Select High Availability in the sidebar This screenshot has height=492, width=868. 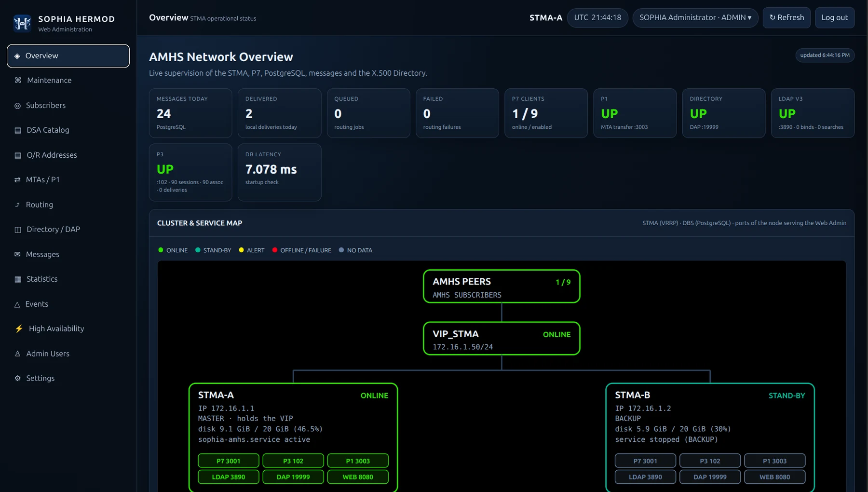[68, 328]
